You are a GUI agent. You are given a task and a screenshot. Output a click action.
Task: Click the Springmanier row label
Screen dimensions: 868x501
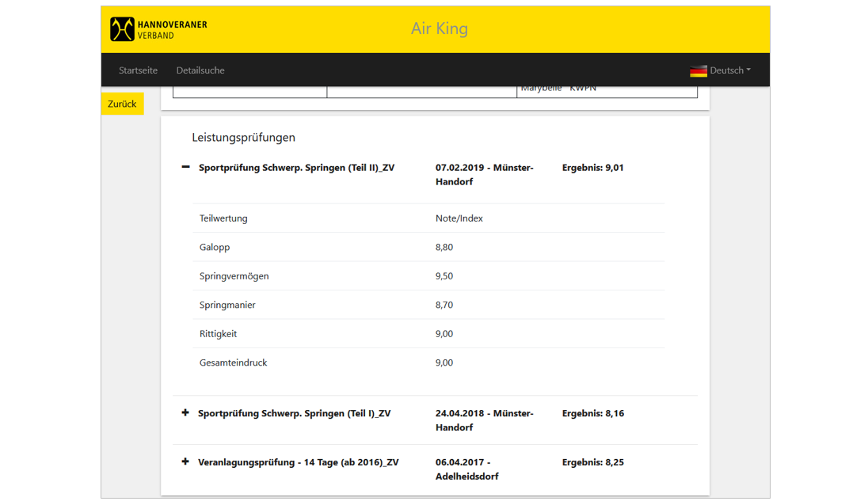pos(227,305)
